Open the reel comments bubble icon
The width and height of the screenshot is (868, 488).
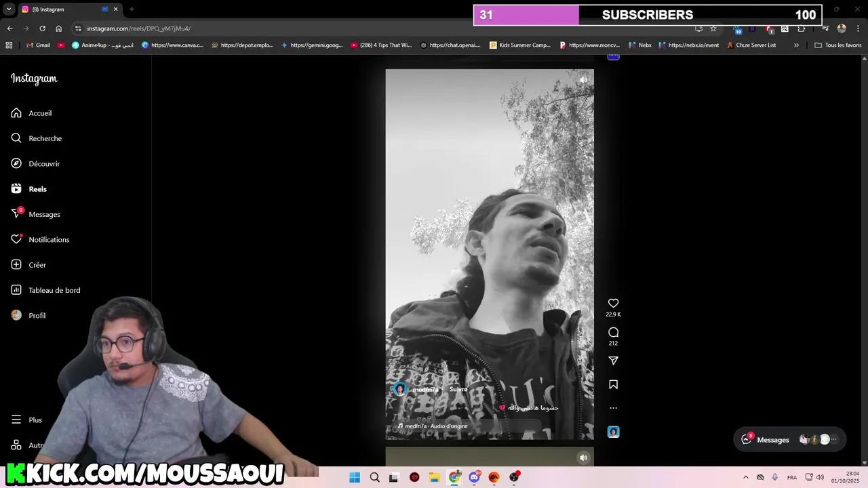(x=613, y=332)
